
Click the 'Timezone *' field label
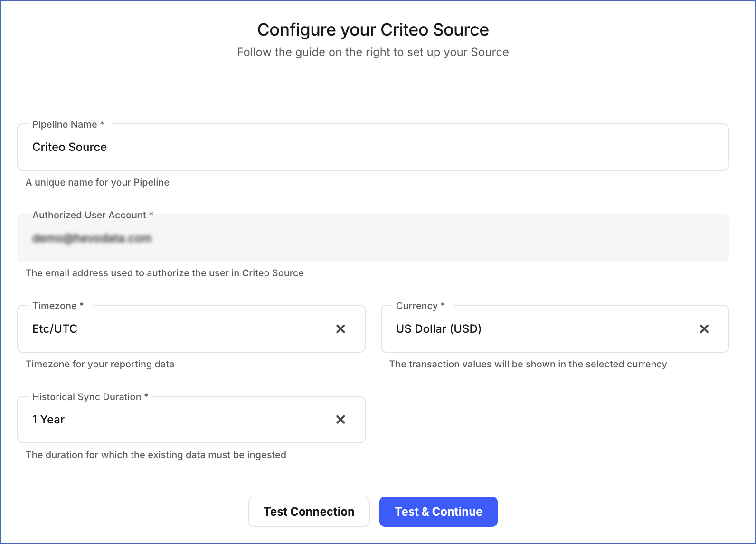pos(58,306)
